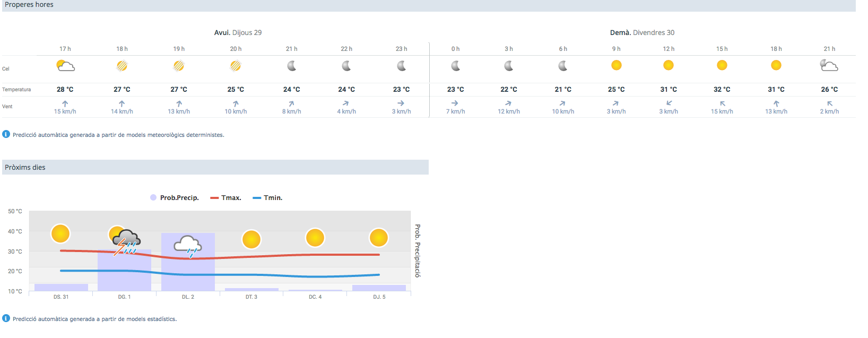Click the partly cloudy icon at 17 h
The width and height of the screenshot is (868, 338).
point(65,66)
